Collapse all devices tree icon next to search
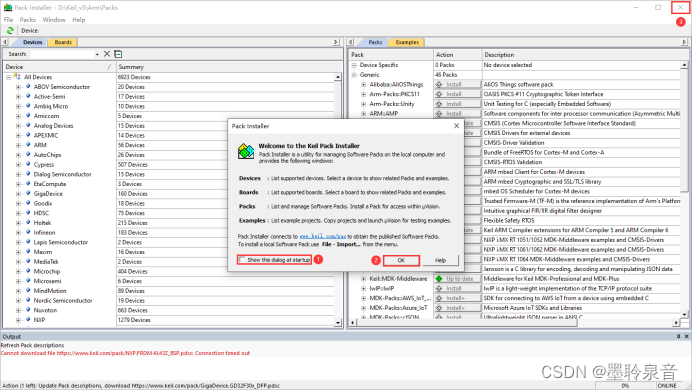 click(x=118, y=54)
